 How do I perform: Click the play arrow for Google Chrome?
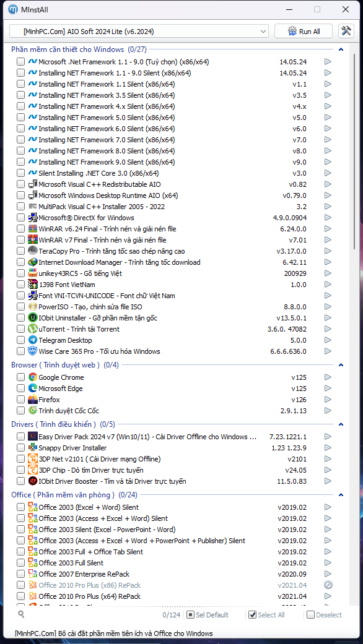tap(328, 377)
